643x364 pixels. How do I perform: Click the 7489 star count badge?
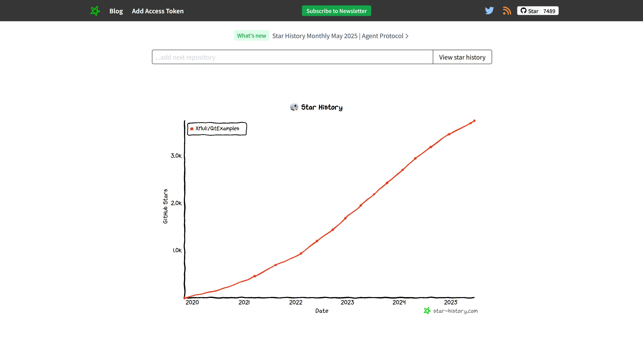coord(549,11)
